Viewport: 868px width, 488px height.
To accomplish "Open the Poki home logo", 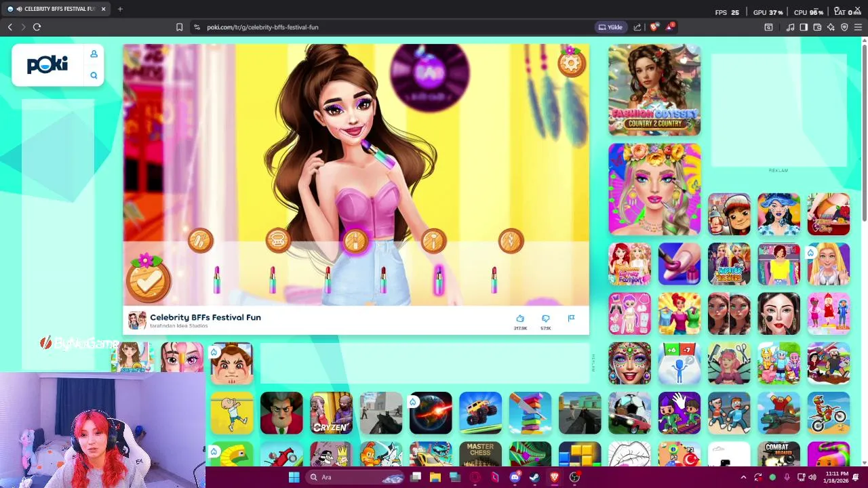I will tap(47, 64).
